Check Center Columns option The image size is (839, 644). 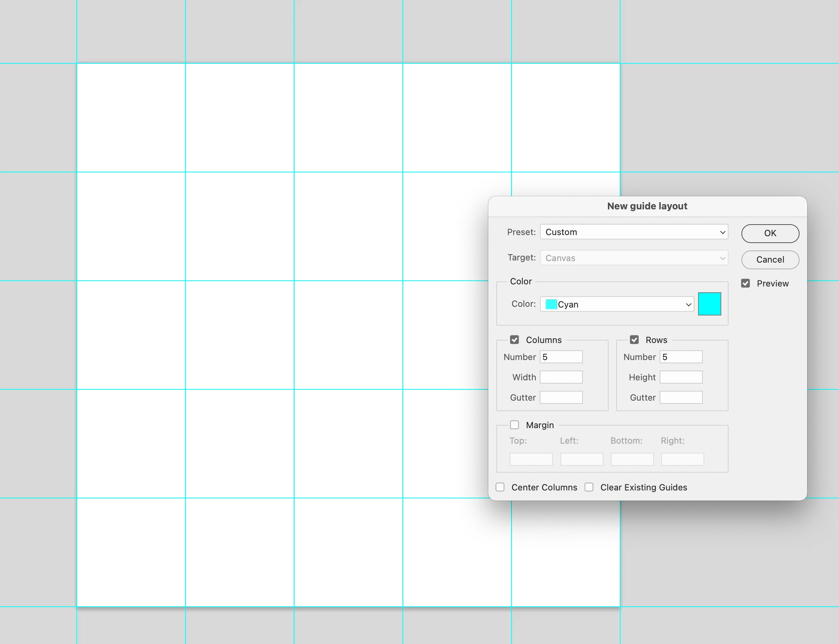point(500,487)
